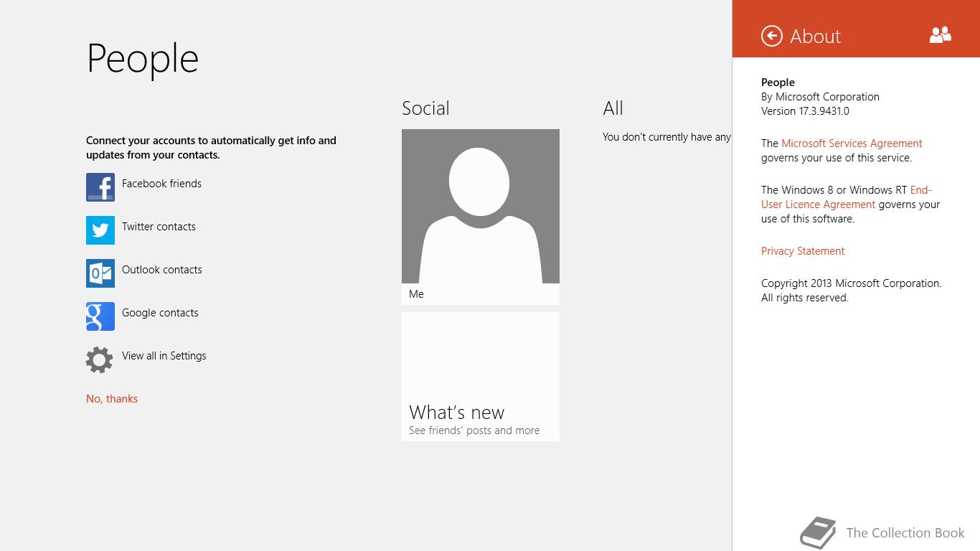
Task: Click the back arrow in About panel
Action: click(x=771, y=36)
